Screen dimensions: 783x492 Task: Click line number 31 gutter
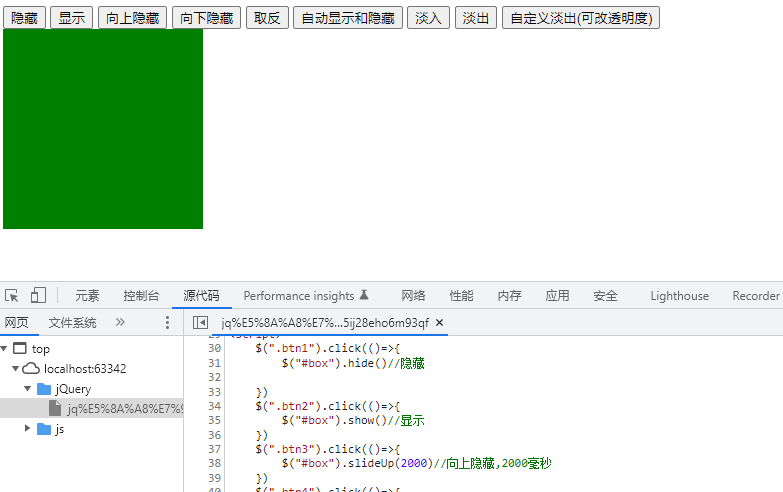pyautogui.click(x=215, y=363)
